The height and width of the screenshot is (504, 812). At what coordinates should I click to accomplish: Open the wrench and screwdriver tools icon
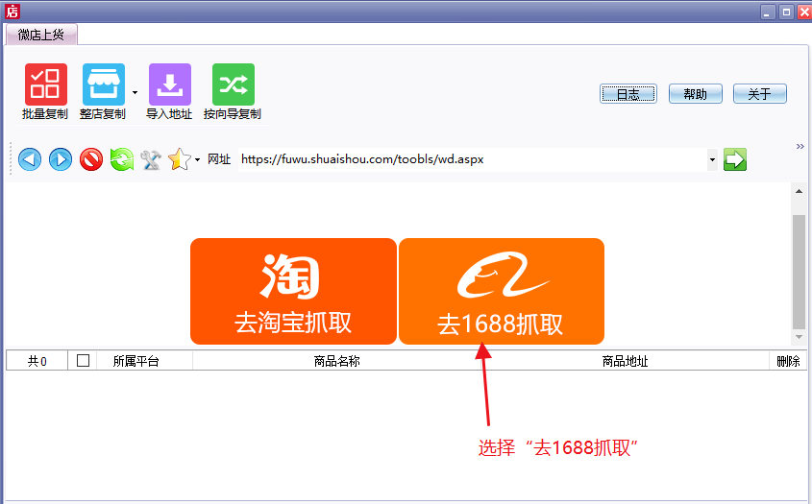pyautogui.click(x=151, y=159)
